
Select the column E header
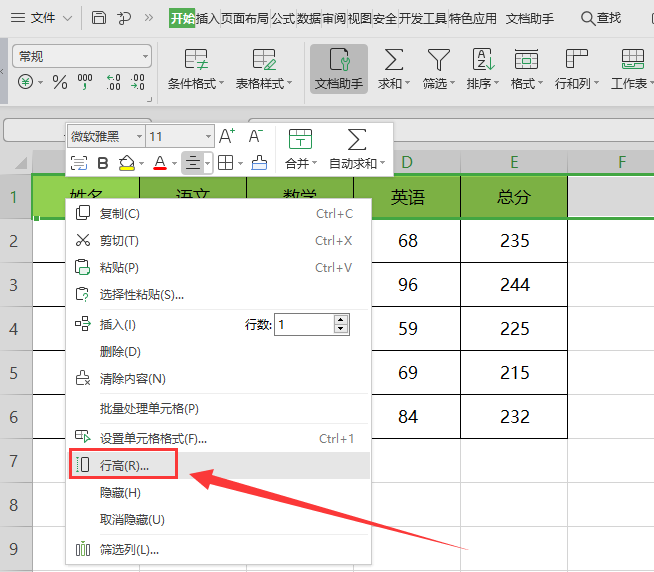point(513,162)
